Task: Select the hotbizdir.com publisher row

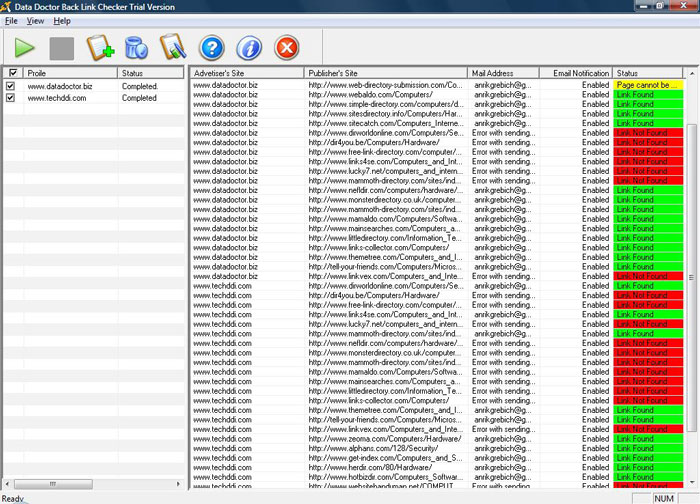Action: 437,477
